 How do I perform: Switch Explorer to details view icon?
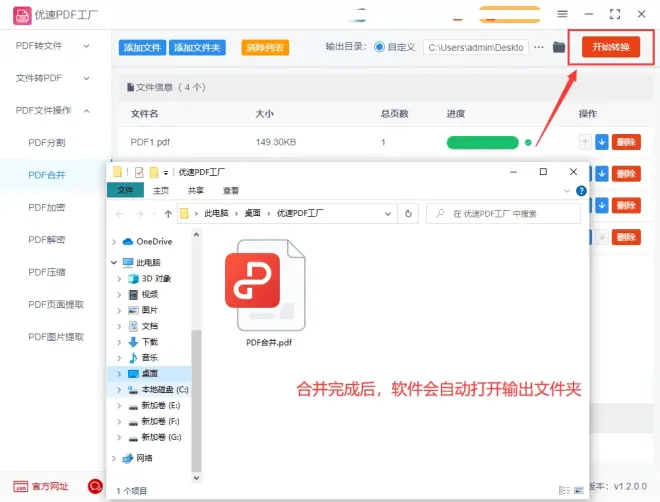(x=564, y=490)
